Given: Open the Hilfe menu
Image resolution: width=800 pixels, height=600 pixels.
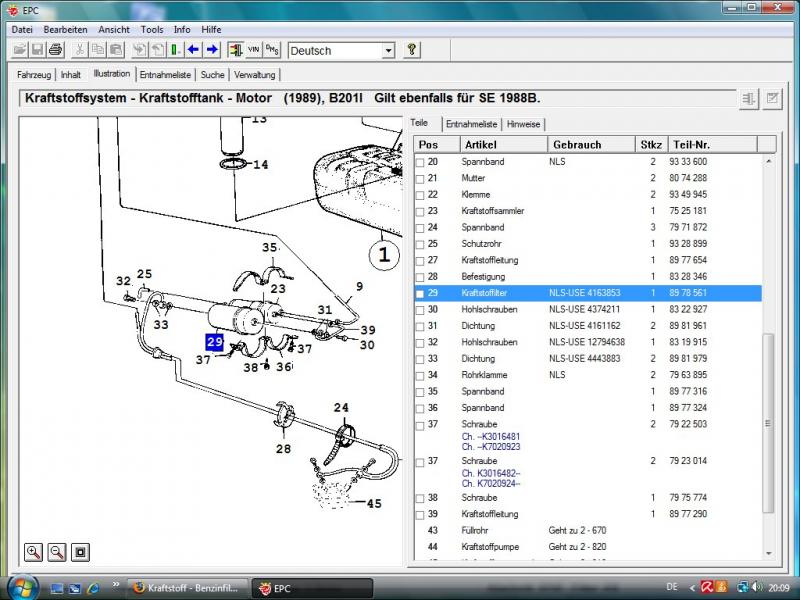Looking at the screenshot, I should 211,30.
